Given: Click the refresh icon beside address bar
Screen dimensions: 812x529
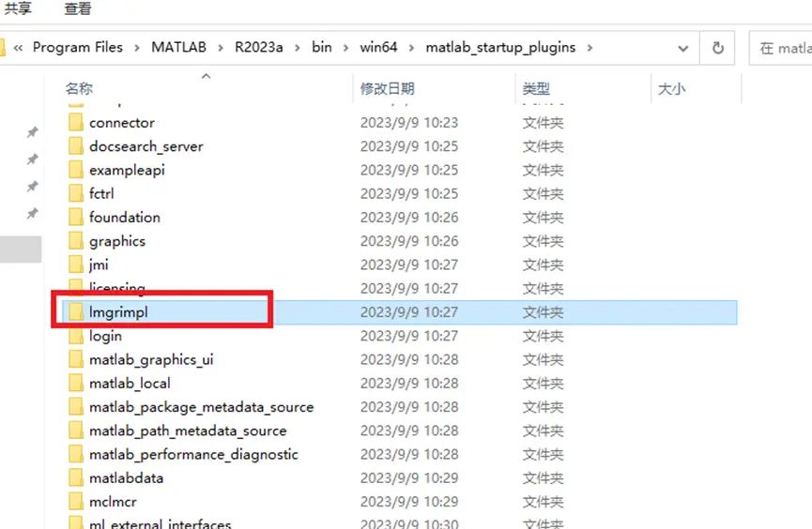Looking at the screenshot, I should coord(717,48).
